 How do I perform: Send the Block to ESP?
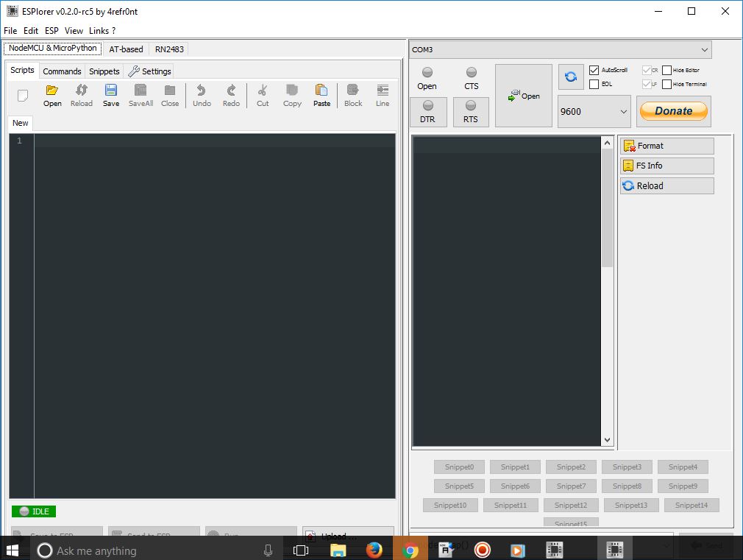coord(353,96)
